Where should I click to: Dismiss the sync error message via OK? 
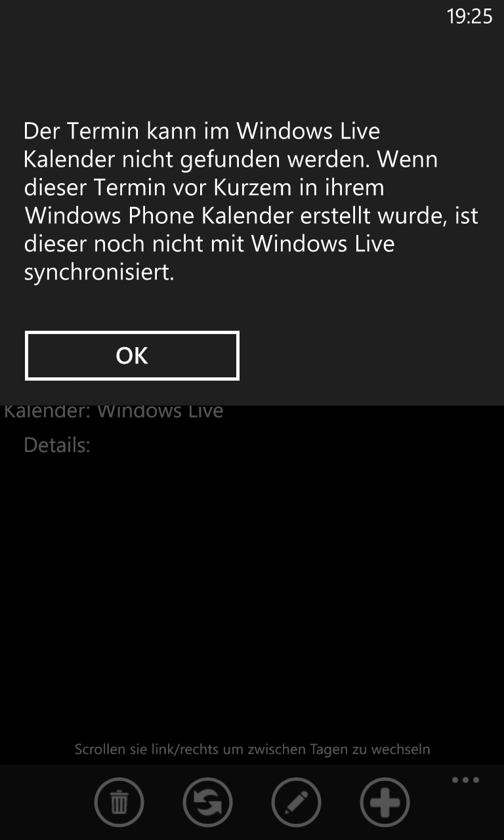(132, 356)
